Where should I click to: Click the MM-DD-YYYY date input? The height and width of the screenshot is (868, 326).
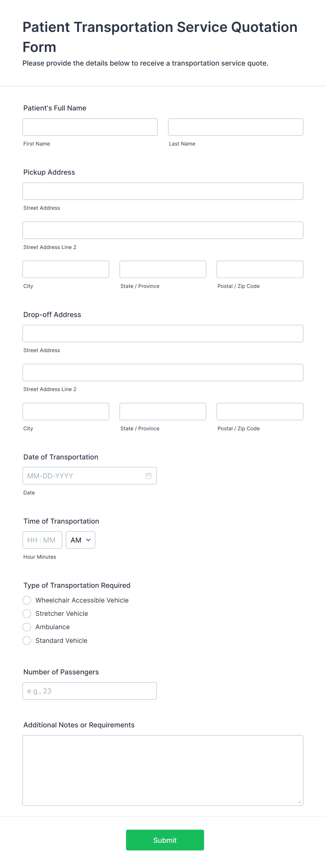(x=90, y=476)
